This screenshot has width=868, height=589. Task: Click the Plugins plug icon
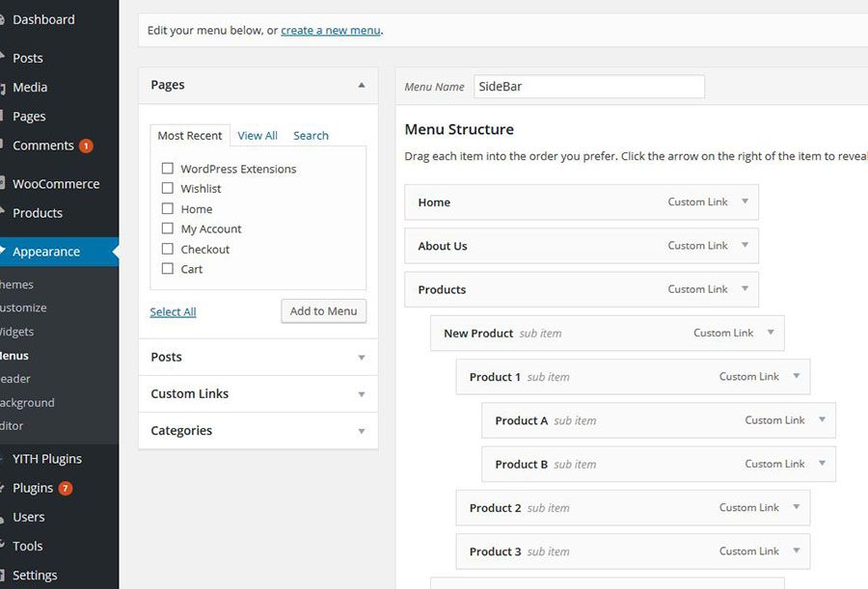point(3,488)
